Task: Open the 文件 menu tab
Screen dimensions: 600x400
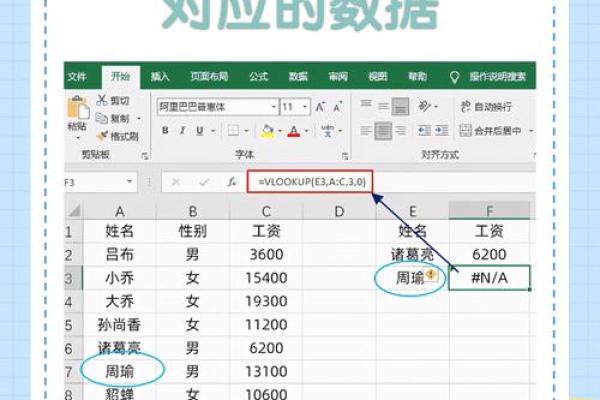Action: [77, 77]
